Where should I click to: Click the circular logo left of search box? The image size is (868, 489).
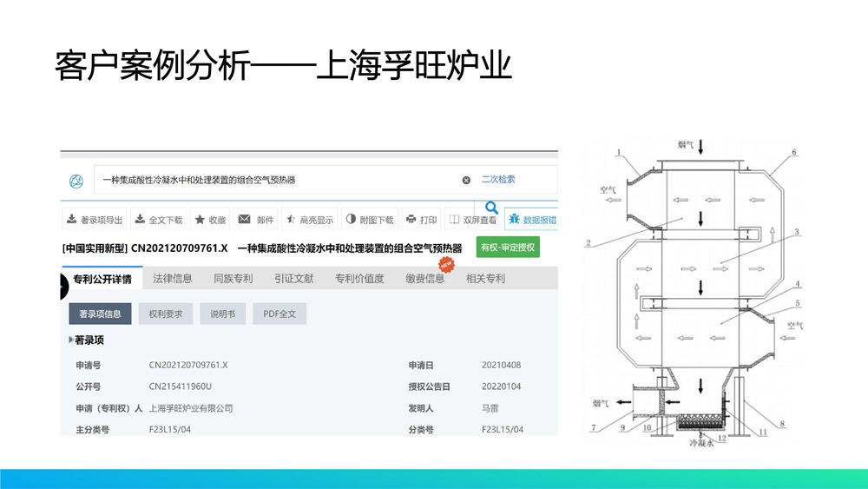click(76, 181)
